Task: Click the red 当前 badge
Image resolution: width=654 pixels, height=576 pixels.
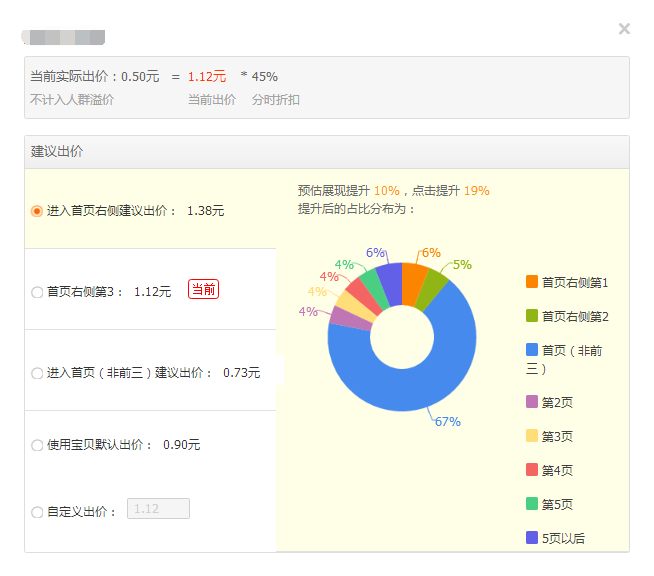Action: click(203, 290)
